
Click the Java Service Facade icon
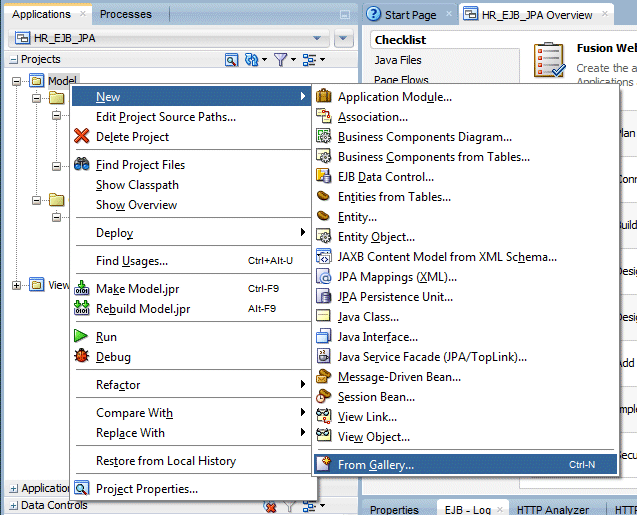tap(324, 356)
